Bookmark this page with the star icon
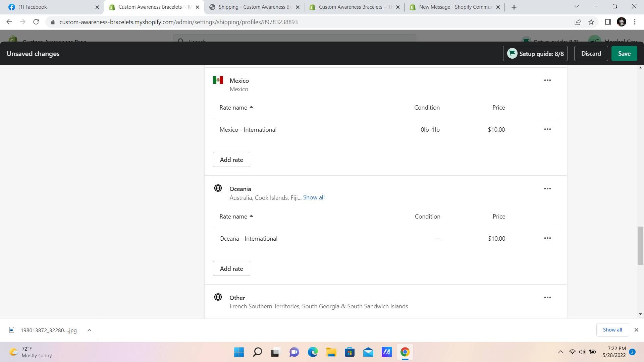The width and height of the screenshot is (644, 362). pos(591,22)
